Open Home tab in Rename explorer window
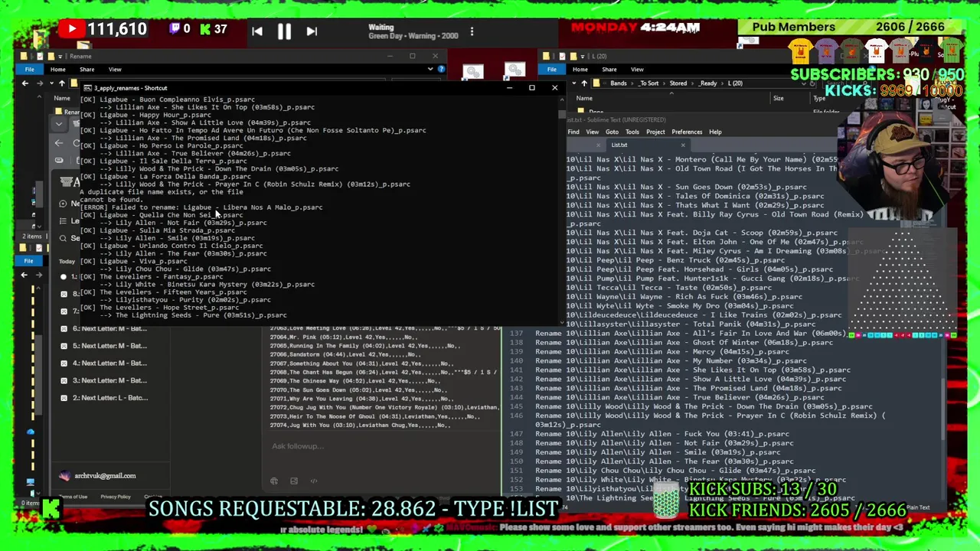 tap(57, 70)
